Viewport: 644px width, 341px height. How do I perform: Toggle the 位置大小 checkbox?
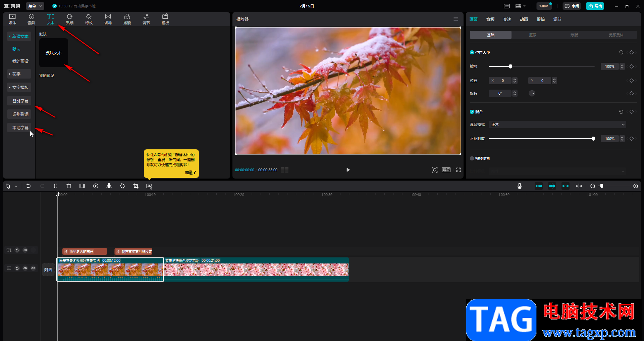(472, 52)
